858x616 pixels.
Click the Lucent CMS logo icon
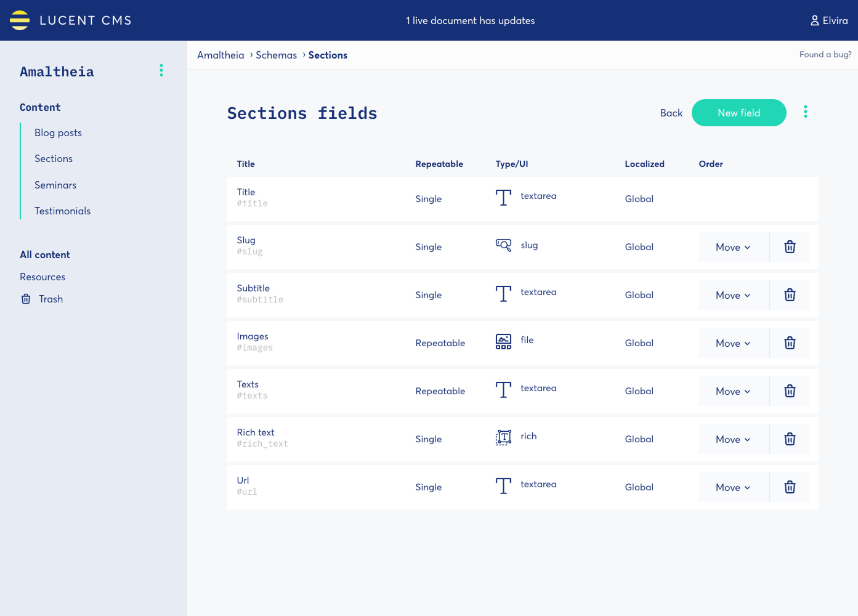click(20, 20)
